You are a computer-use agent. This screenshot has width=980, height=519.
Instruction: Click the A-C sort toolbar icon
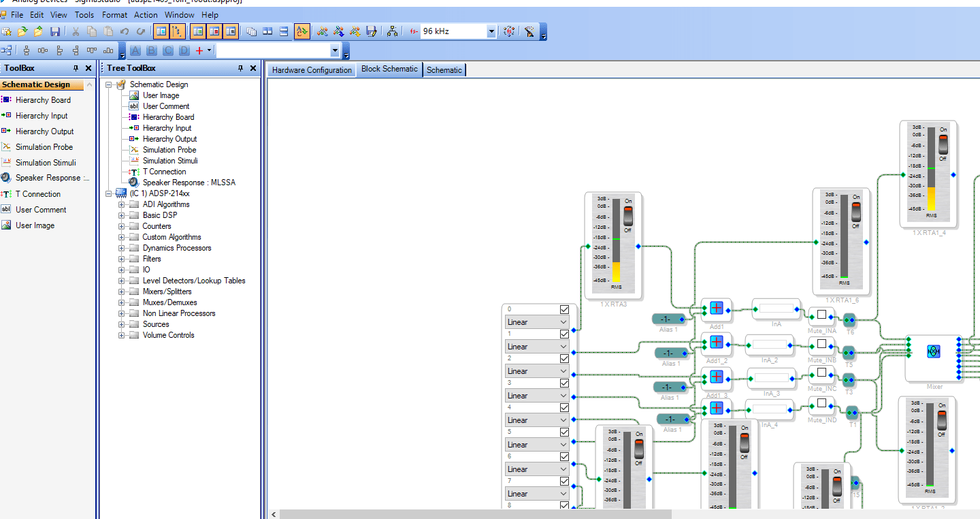[302, 31]
